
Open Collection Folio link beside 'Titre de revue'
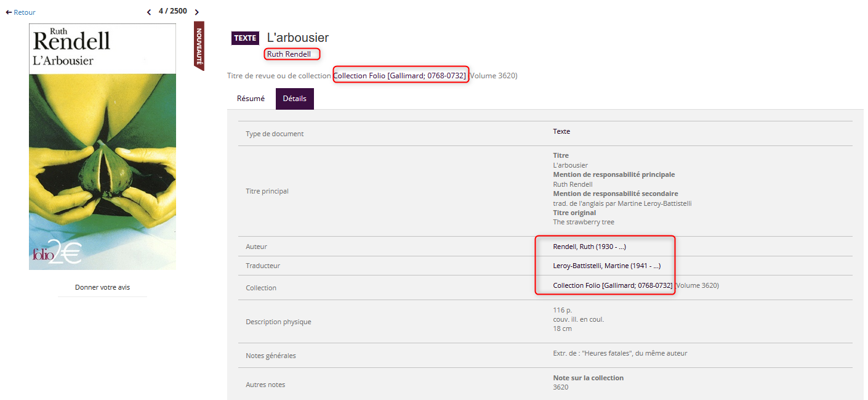pyautogui.click(x=400, y=76)
